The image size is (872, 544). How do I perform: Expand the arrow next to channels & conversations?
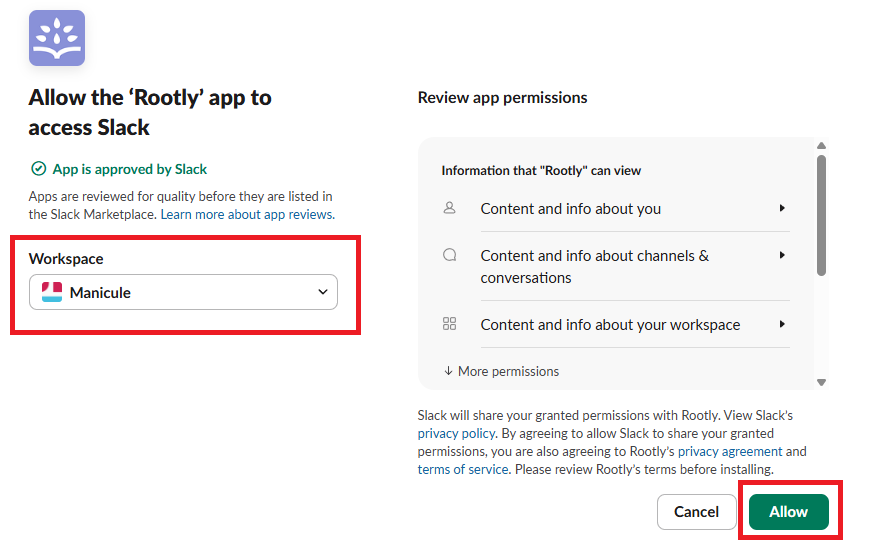782,255
